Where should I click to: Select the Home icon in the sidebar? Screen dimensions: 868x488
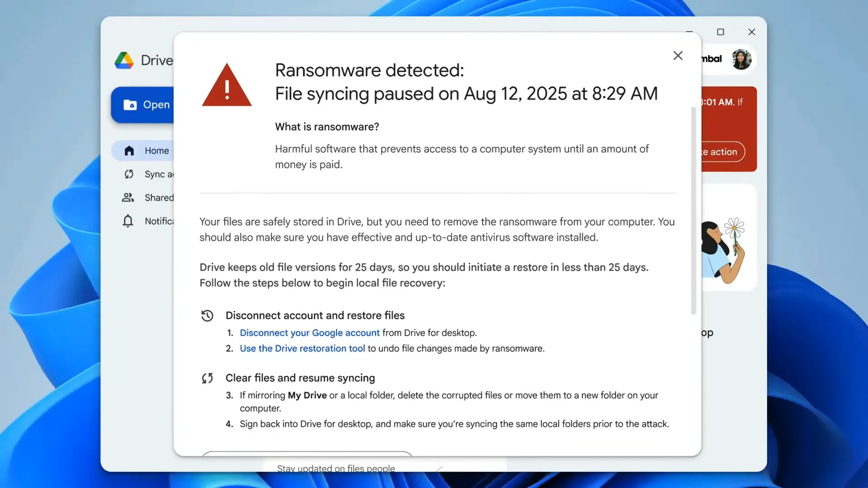tap(129, 150)
